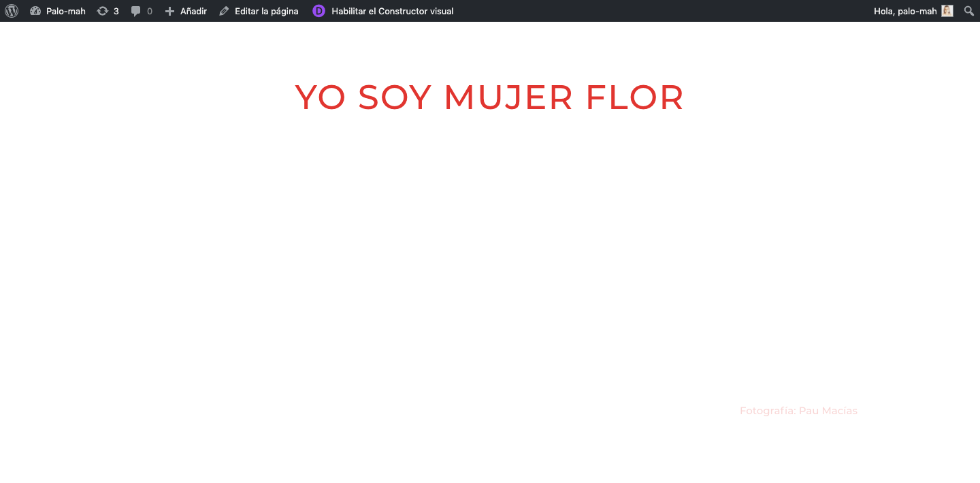
Task: Click the purple Divi D icon
Action: tap(318, 11)
